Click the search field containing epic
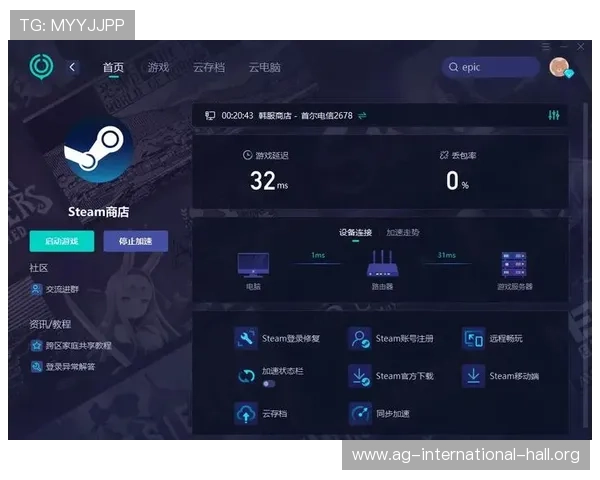600x480 pixels. [x=491, y=67]
